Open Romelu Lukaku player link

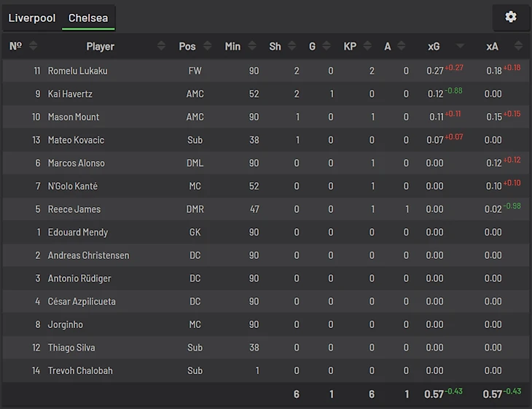click(x=77, y=71)
